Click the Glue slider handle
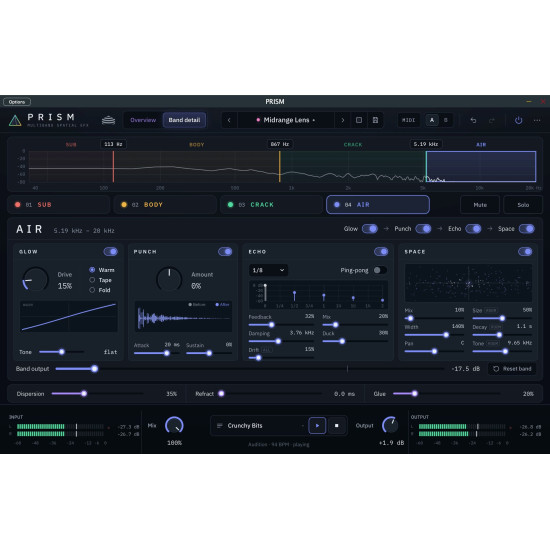Viewport: 550px width, 550px height. pyautogui.click(x=415, y=394)
